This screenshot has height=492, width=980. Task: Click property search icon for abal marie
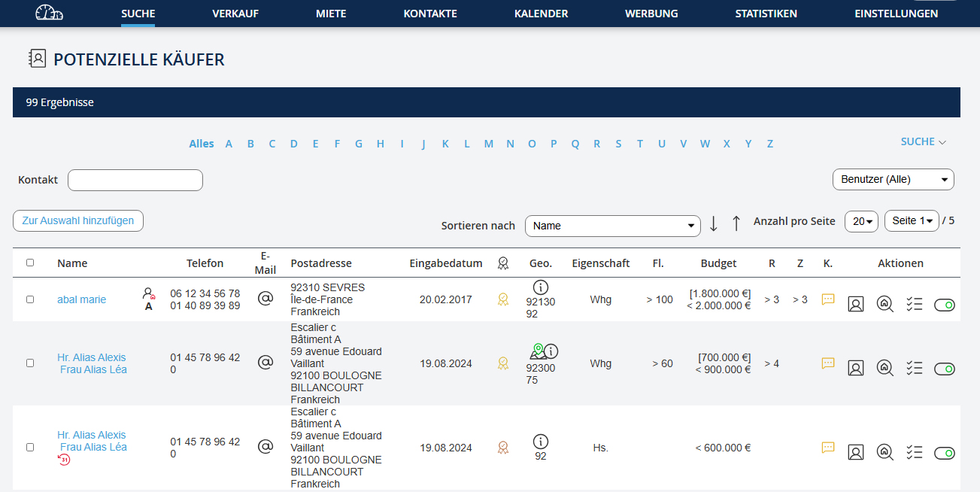click(x=885, y=304)
